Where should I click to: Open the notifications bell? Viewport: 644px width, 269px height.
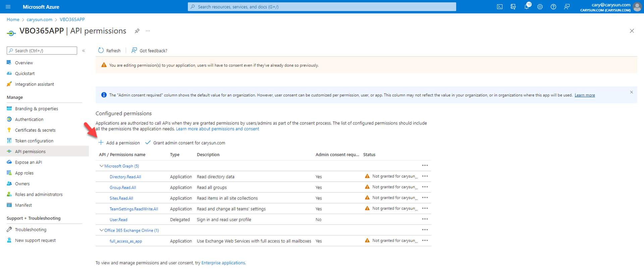(527, 7)
